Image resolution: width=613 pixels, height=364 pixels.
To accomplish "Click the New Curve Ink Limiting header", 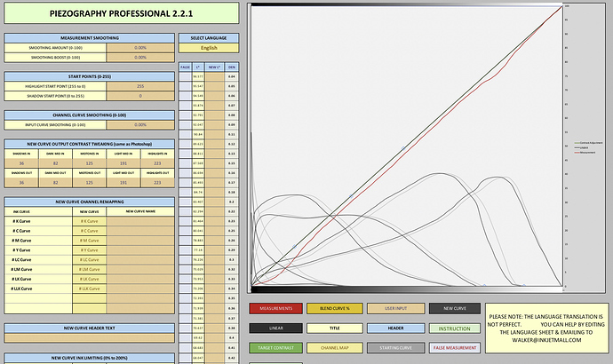I will pos(89,358).
